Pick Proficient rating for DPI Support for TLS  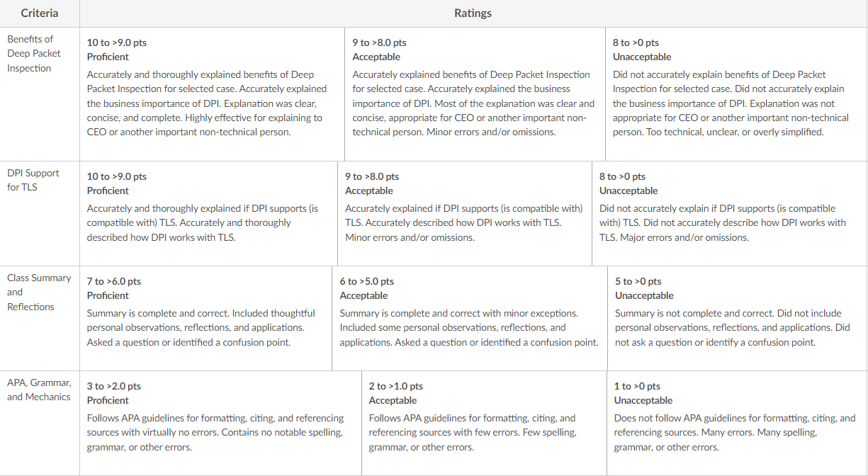point(208,214)
